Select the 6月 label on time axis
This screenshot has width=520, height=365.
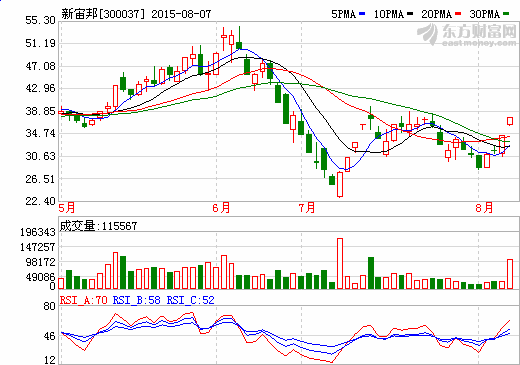click(221, 208)
